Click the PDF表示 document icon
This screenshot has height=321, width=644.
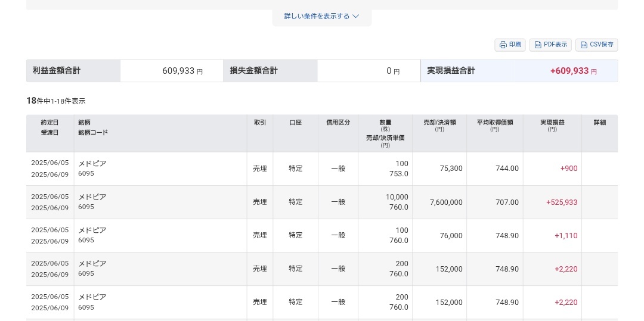(538, 45)
